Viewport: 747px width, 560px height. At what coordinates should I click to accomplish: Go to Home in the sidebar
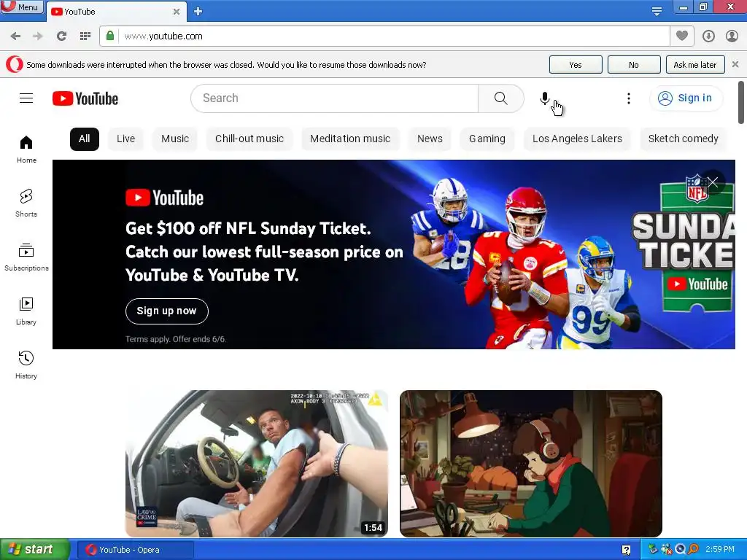[26, 149]
